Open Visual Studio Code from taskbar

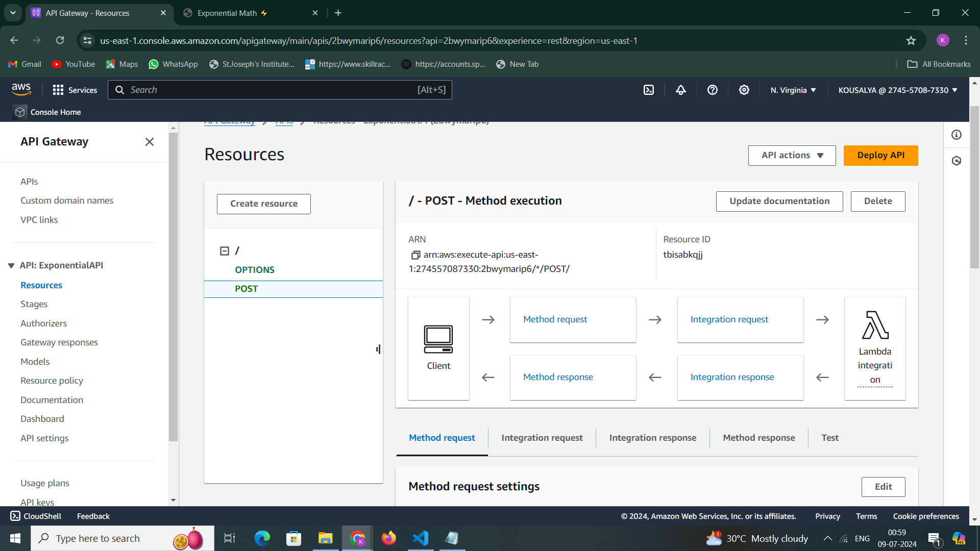pos(421,538)
